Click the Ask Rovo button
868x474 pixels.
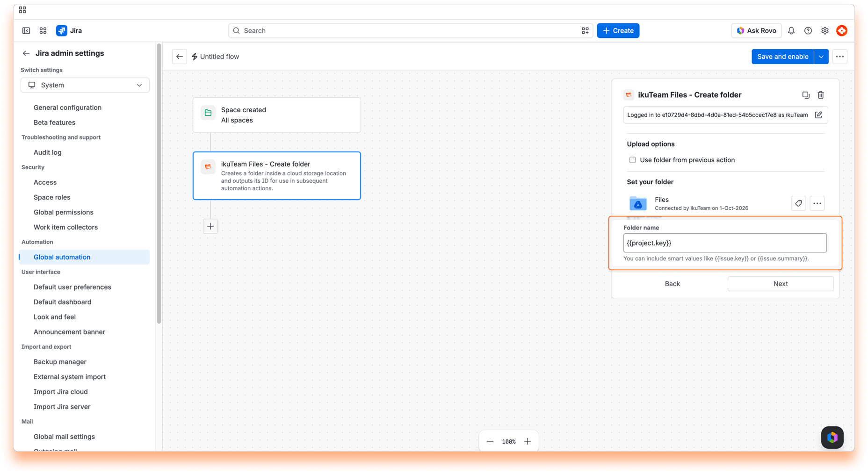click(756, 30)
